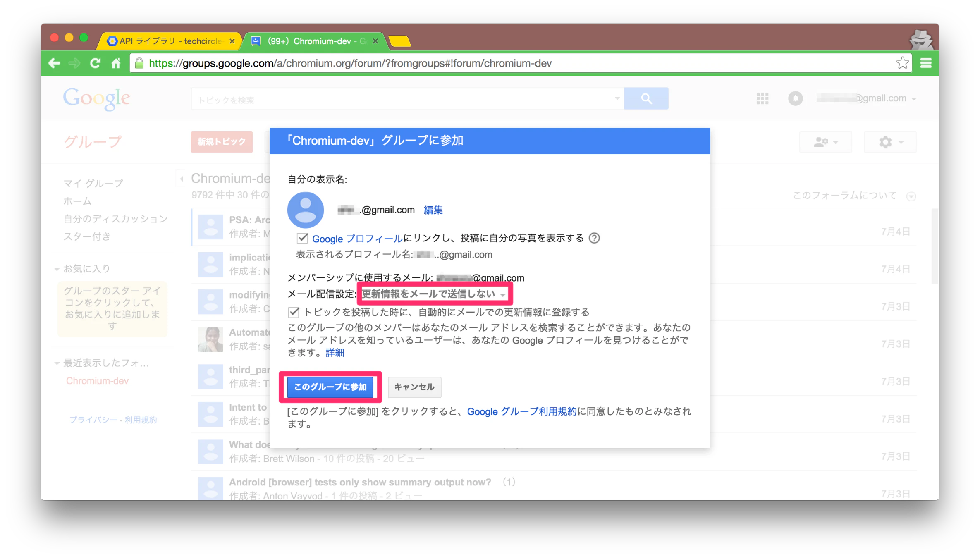Click the 新規トピック button

coord(222,142)
